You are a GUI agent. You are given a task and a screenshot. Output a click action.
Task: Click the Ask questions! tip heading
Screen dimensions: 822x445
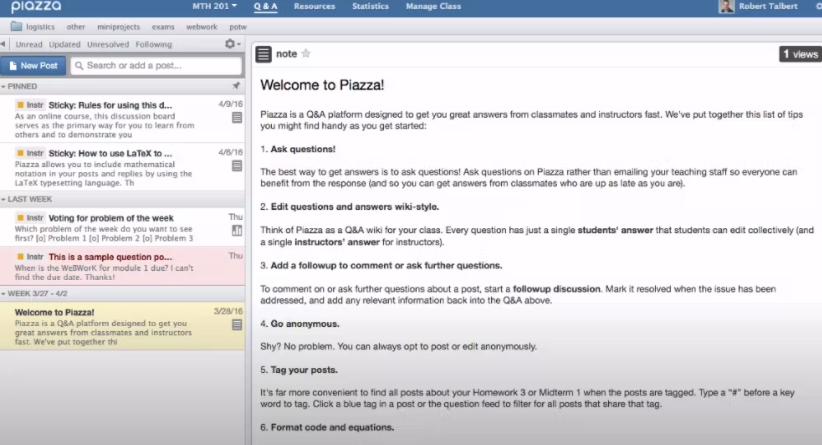point(303,149)
